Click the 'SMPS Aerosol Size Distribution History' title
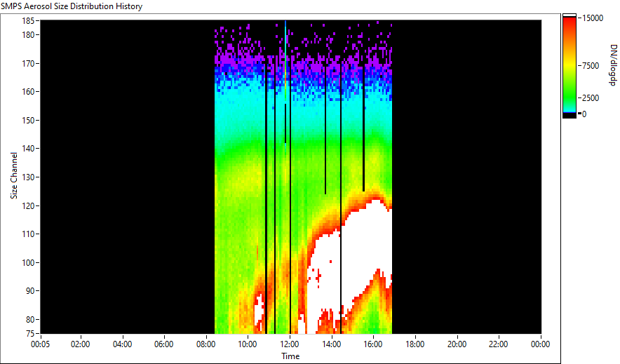Screen dimensions: 620x364 click(x=72, y=6)
